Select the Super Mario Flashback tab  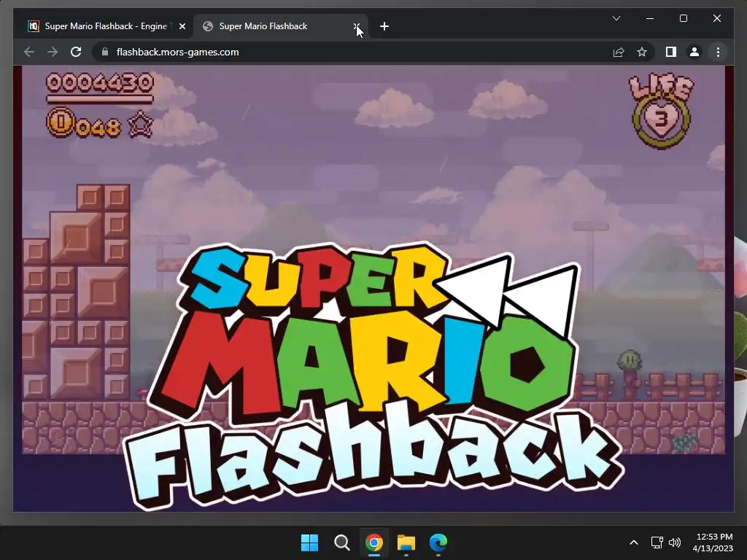[x=281, y=26]
